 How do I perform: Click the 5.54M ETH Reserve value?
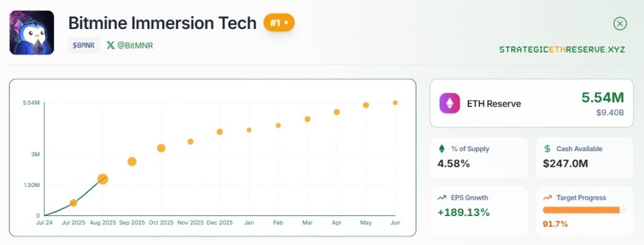(602, 98)
